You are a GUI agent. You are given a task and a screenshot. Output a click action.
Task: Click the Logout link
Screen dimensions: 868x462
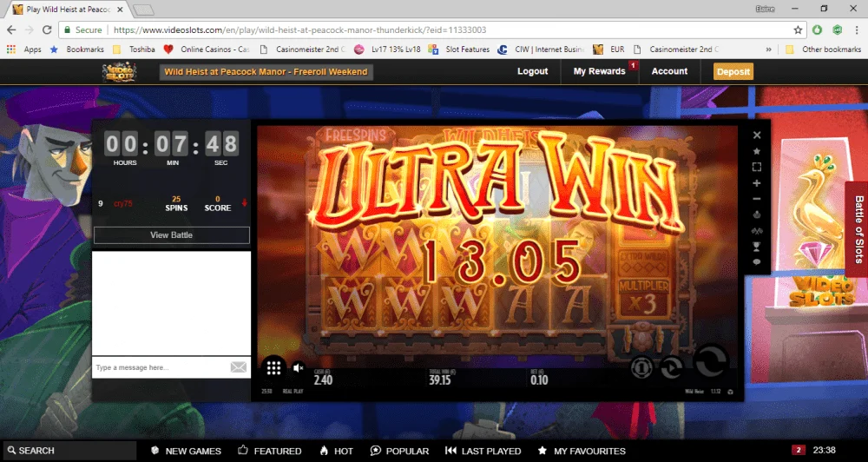[x=533, y=71]
